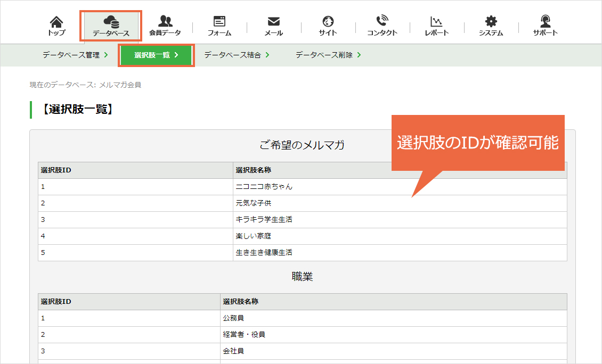Click the arrow next to データベース結合
602x364 pixels.
pyautogui.click(x=267, y=55)
